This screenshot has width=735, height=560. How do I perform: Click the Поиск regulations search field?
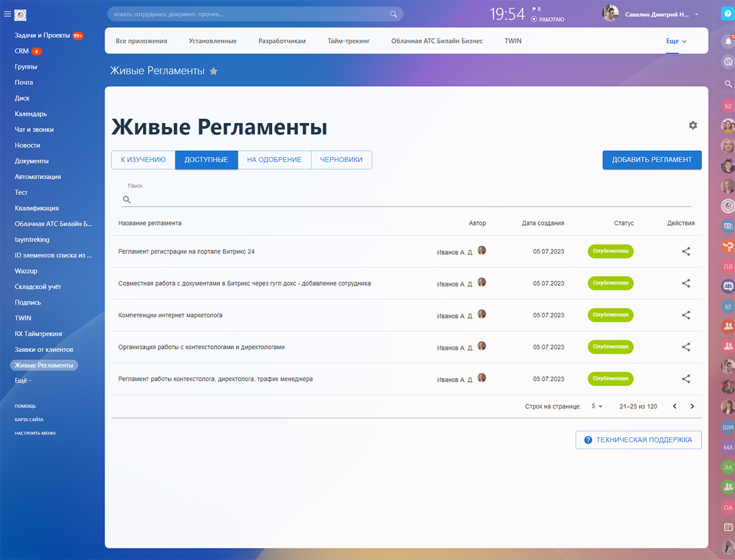(x=411, y=200)
